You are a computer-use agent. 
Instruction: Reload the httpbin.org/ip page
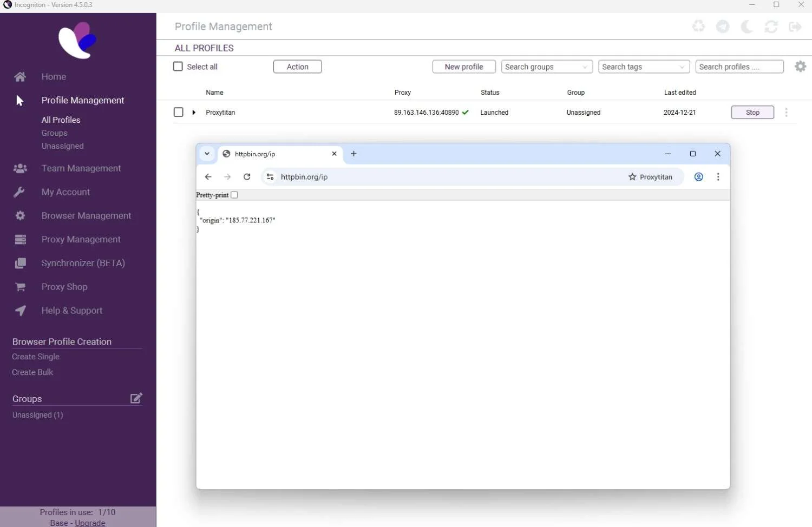point(247,177)
